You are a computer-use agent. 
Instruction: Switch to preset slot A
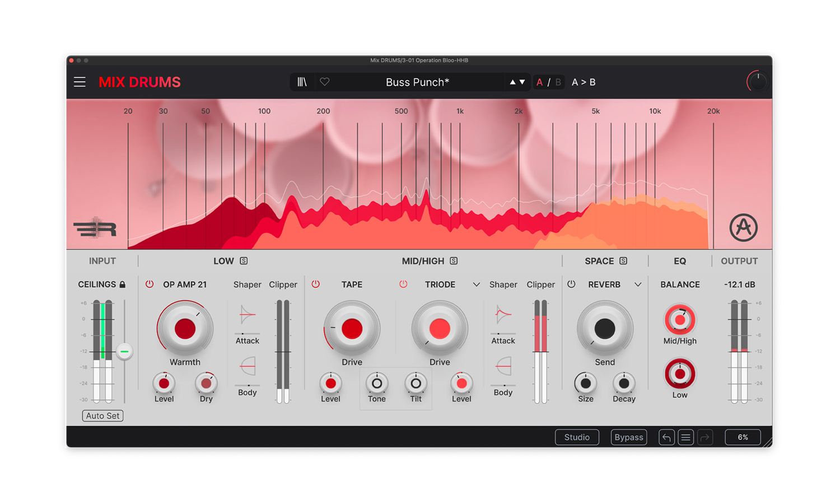[539, 82]
